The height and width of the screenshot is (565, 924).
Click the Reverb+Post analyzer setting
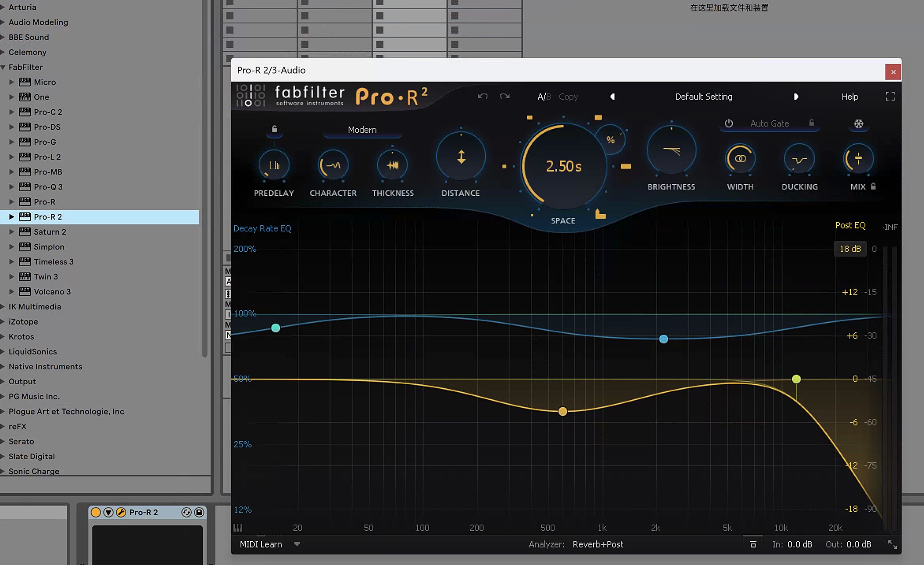tap(598, 544)
